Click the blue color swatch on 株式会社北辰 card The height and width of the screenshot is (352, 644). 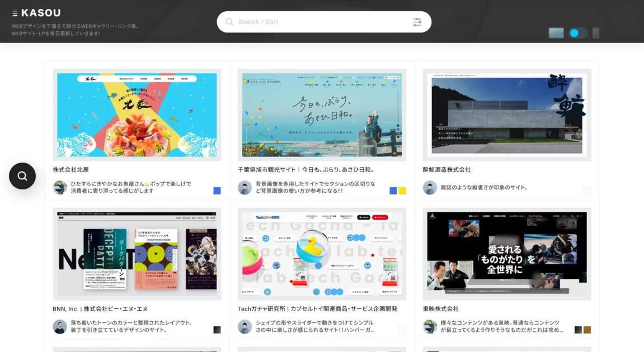pos(217,191)
